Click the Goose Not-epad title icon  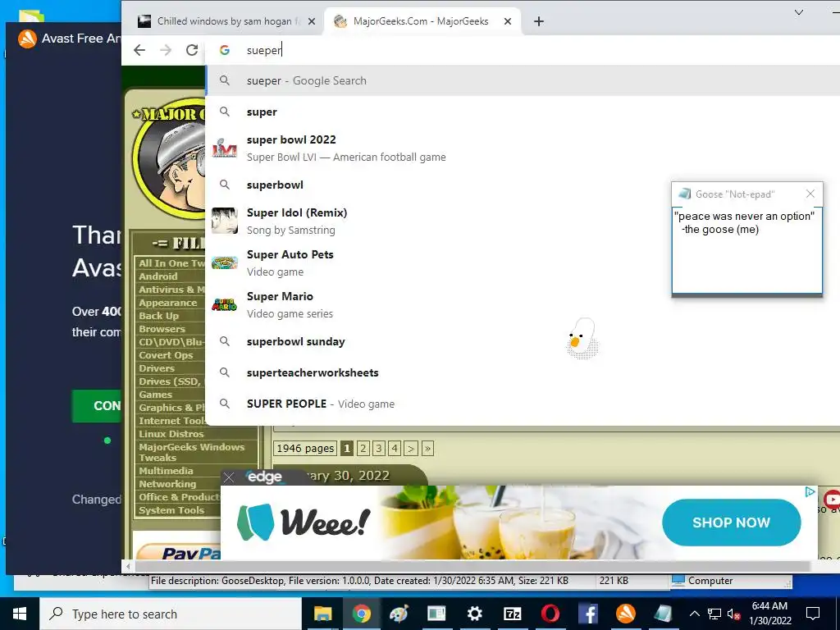pos(684,194)
